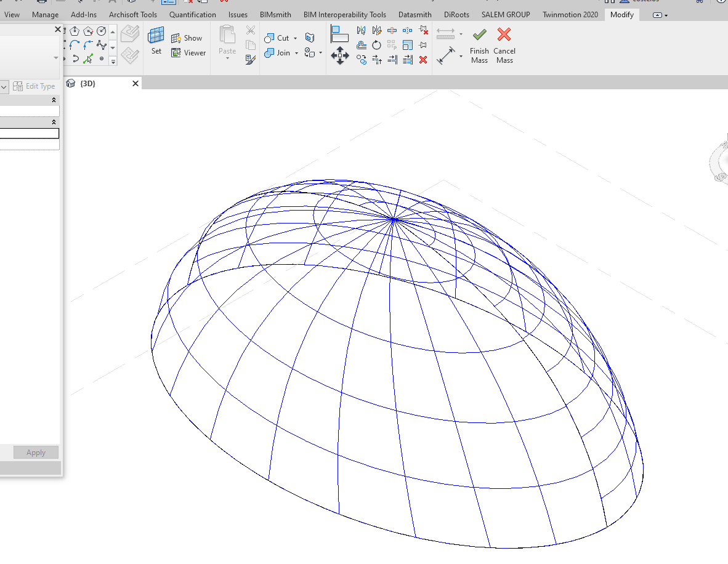The height and width of the screenshot is (564, 728).
Task: Click Edit Type in the Properties palette
Action: point(34,86)
